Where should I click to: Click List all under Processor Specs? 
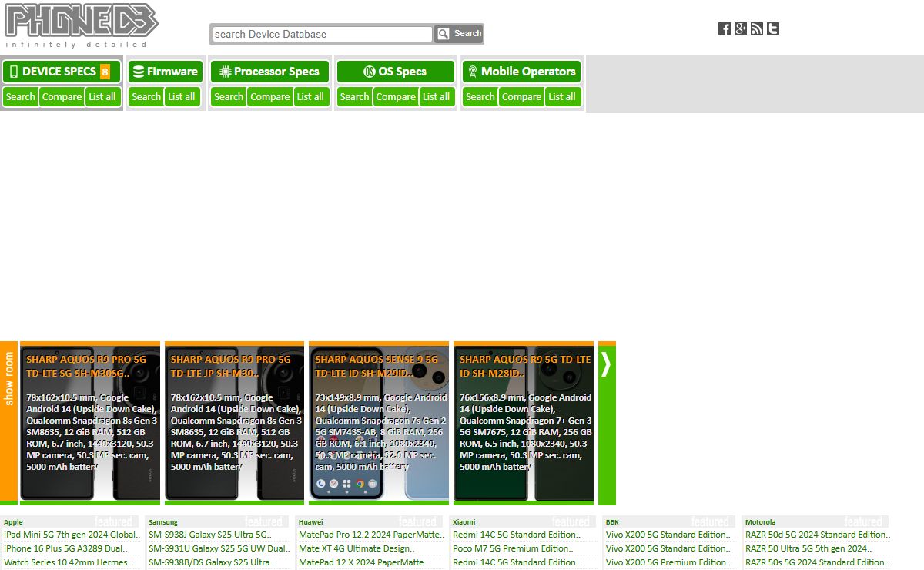click(310, 97)
